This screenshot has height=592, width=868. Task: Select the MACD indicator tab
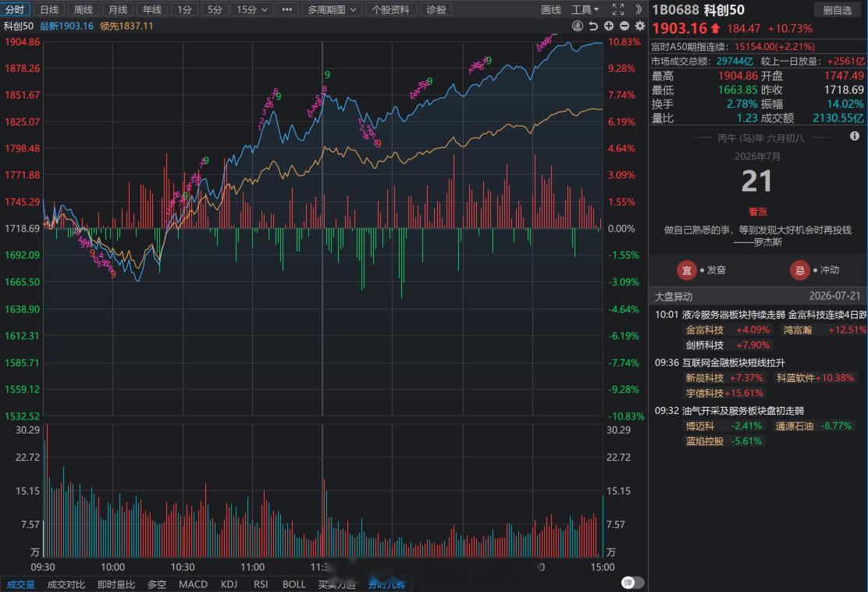pos(194,584)
